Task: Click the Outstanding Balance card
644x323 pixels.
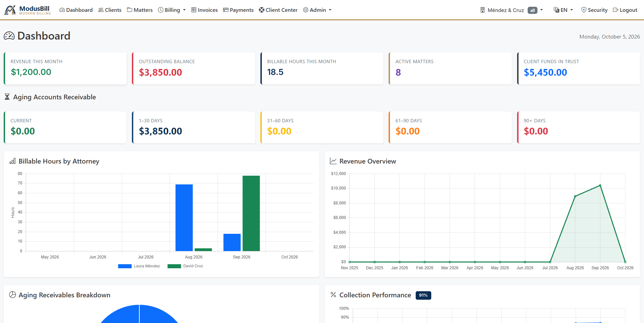Action: 193,68
